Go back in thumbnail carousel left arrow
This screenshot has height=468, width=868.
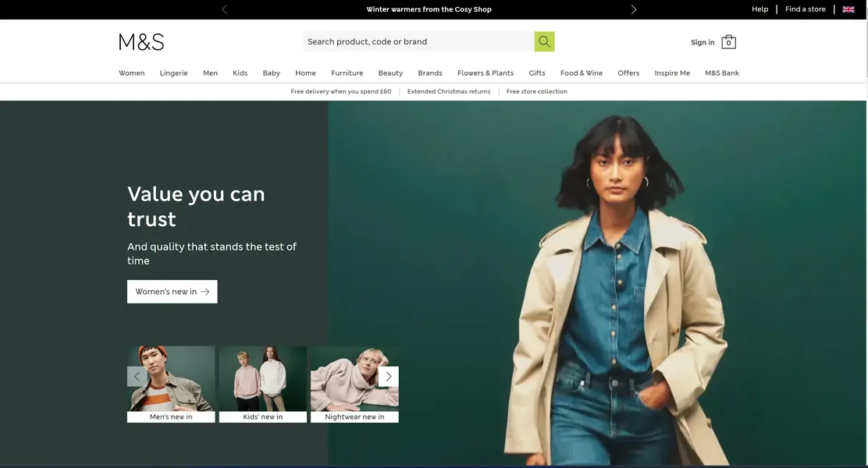[x=137, y=376]
